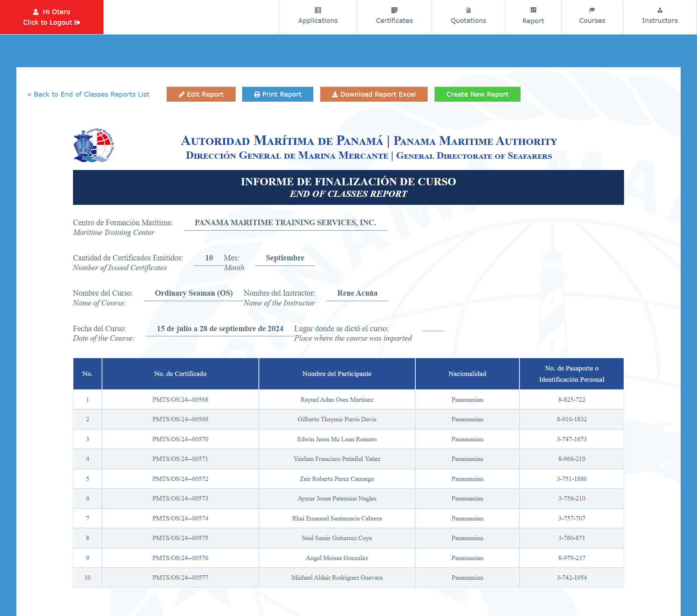Click the Panama Maritime Authority logo
Screen dimensions: 697x616
94,145
